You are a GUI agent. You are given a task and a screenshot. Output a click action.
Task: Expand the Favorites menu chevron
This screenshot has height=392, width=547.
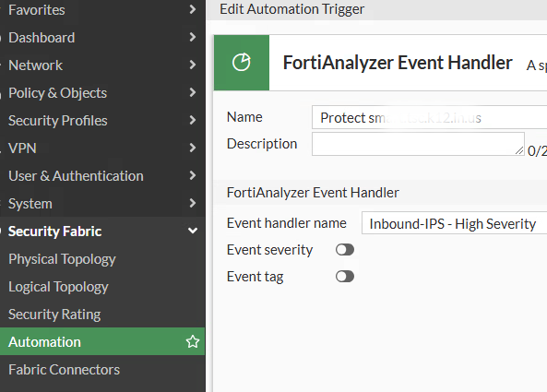pyautogui.click(x=193, y=9)
